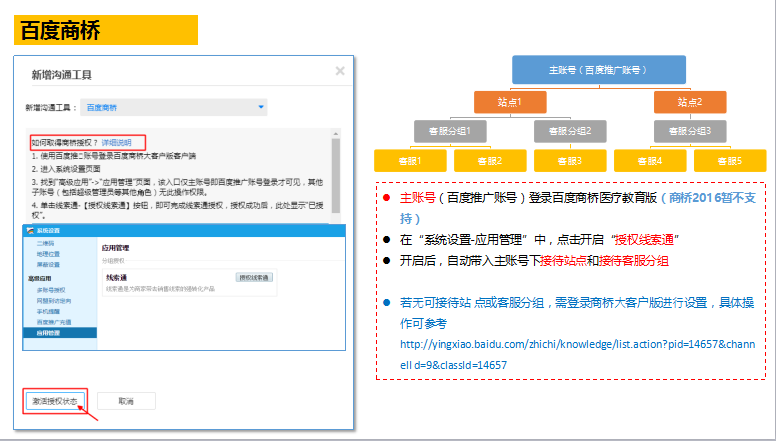Click the 线索通 card title
Screen dimensions: 776x441
tap(116, 278)
